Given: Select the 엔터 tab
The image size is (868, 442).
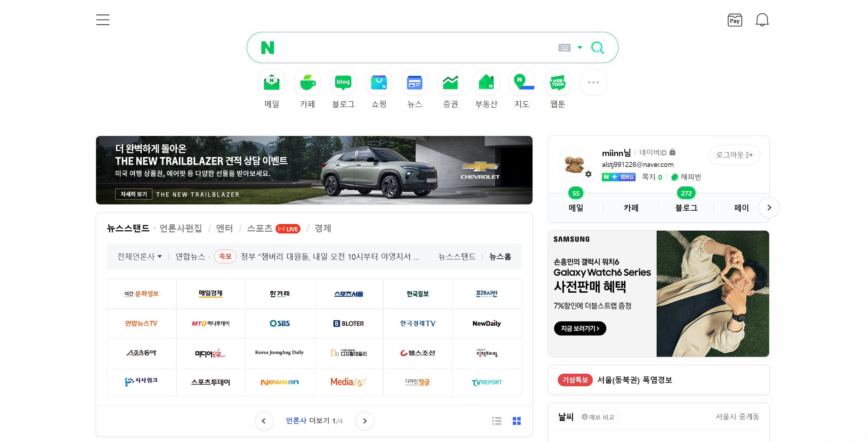Looking at the screenshot, I should [x=224, y=229].
